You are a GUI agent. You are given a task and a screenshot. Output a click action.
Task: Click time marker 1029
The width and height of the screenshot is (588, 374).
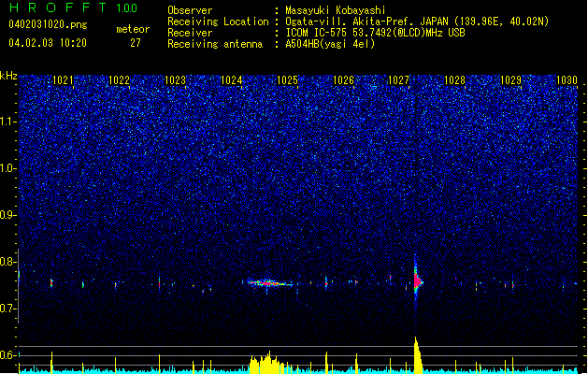click(510, 80)
